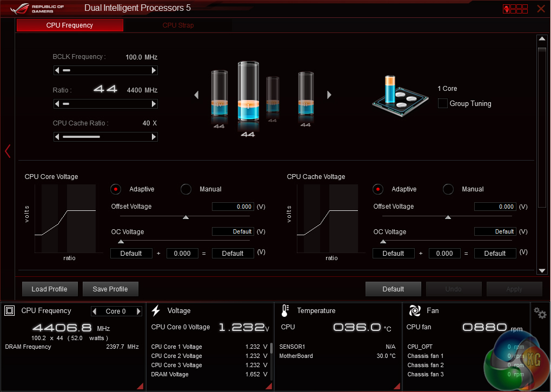
Task: Lower the CPU Ratio with left arrow
Action: [x=57, y=104]
